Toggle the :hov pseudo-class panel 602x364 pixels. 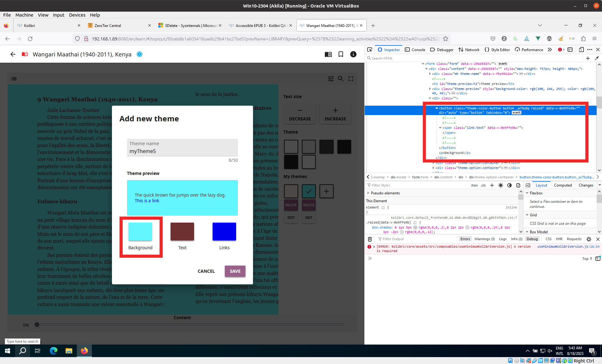coord(474,185)
